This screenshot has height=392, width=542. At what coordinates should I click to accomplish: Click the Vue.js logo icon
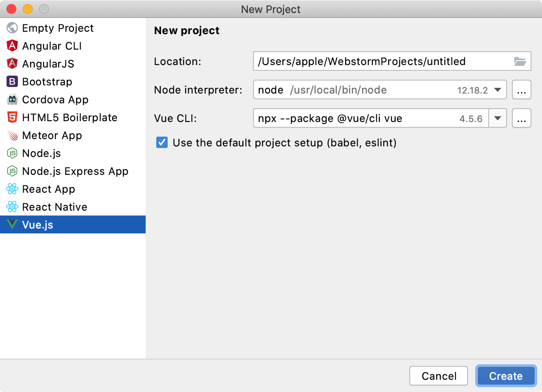(x=12, y=224)
